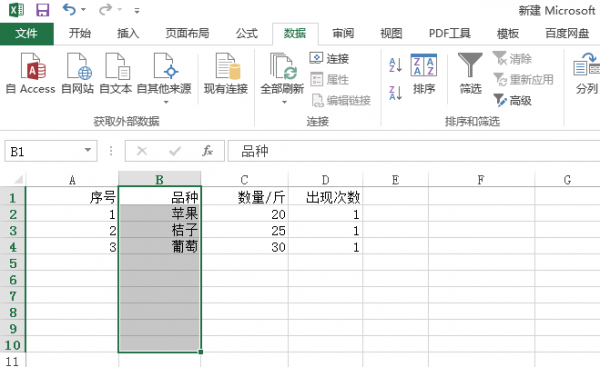This screenshot has width=600, height=367.
Task: Click the cell containing 序号
Action: coord(72,197)
